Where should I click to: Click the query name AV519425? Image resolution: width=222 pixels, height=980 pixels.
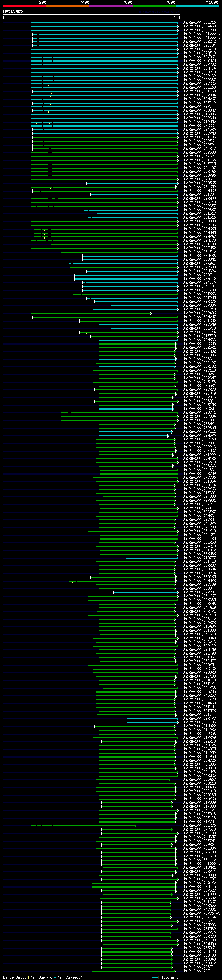coord(13,11)
